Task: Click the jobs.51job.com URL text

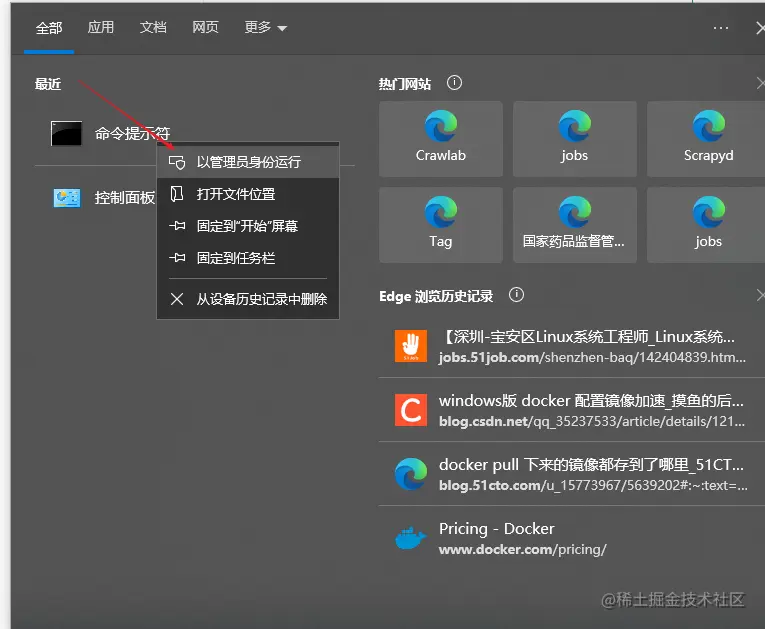Action: coord(592,358)
